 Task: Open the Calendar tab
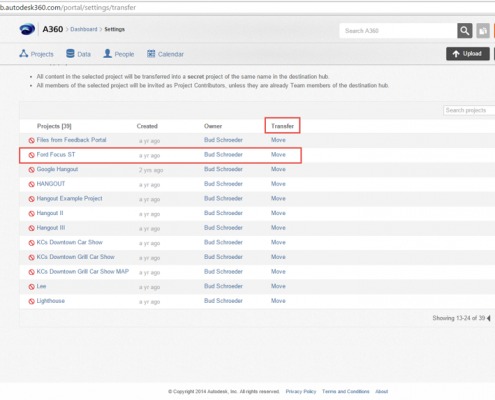[165, 54]
